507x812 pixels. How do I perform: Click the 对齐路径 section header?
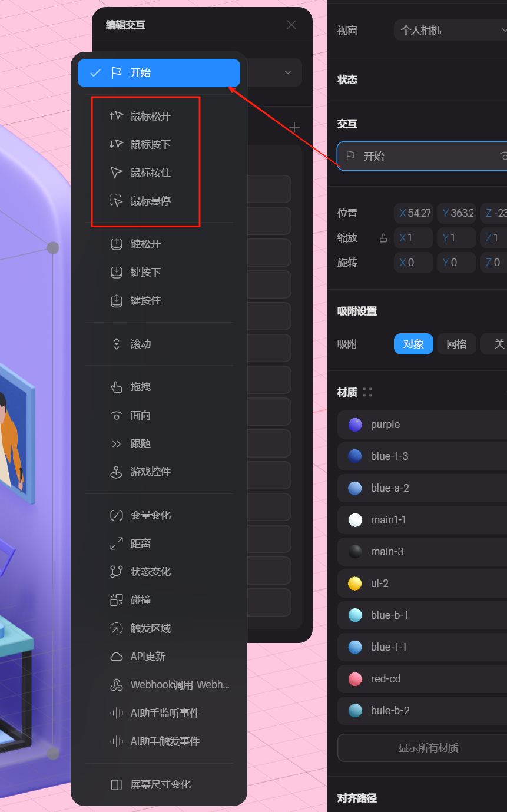[x=357, y=798]
